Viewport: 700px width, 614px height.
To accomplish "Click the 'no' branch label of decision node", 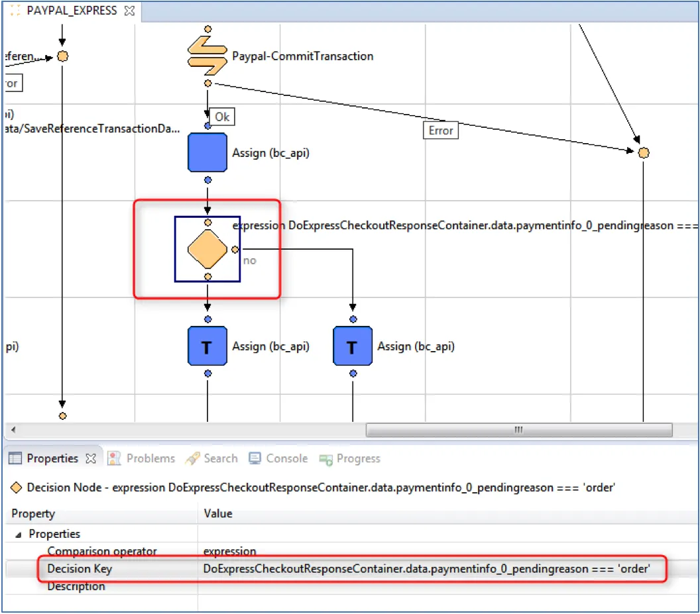I will point(249,260).
